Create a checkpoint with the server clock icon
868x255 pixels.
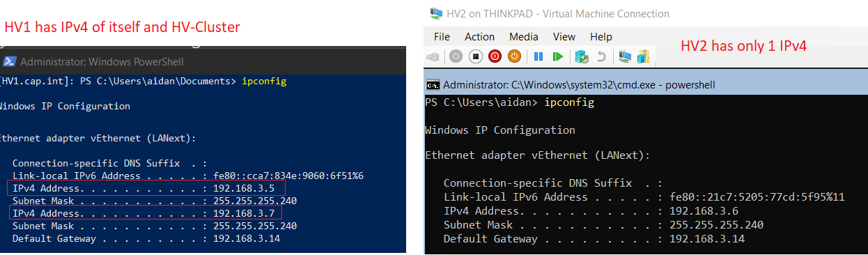[x=582, y=56]
